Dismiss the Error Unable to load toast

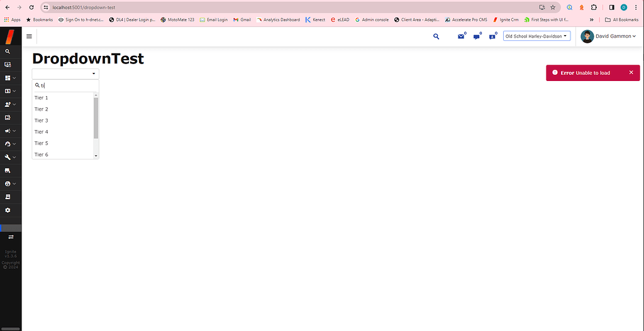click(631, 72)
